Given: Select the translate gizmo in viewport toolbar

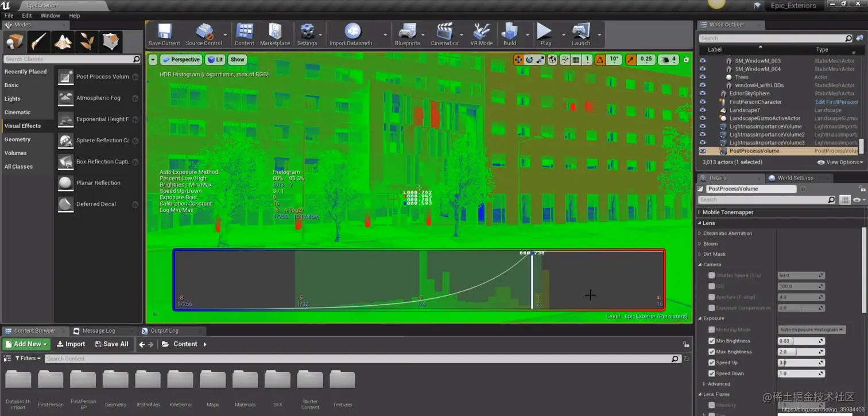Looking at the screenshot, I should click(x=518, y=60).
